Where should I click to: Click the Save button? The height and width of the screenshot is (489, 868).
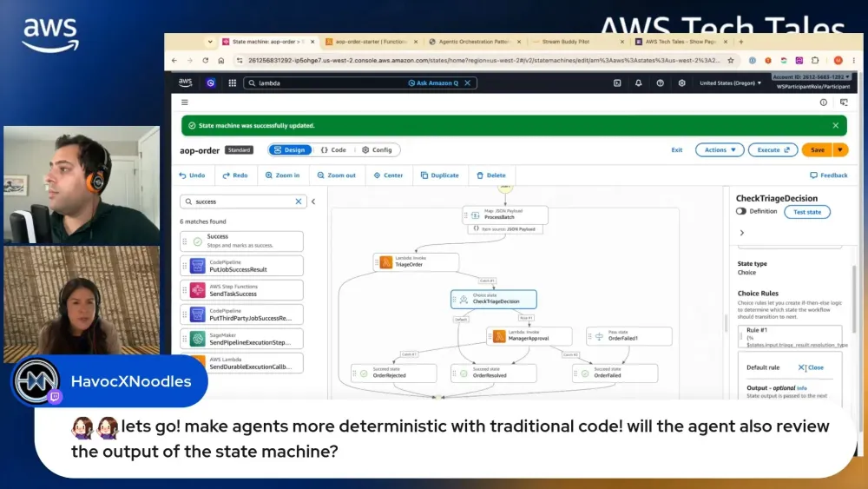818,150
